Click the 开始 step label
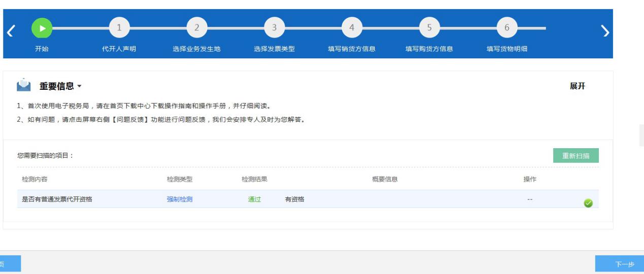The width and height of the screenshot is (644, 274). [42, 49]
